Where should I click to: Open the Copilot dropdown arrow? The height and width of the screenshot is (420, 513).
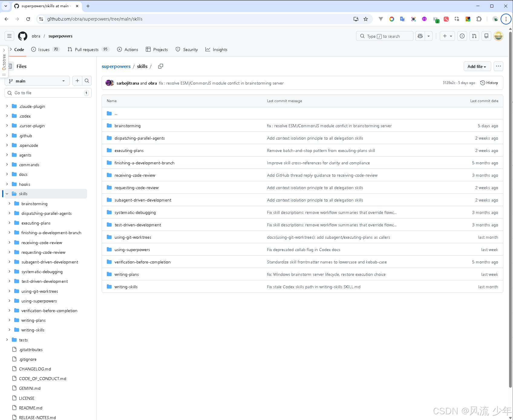tap(429, 36)
